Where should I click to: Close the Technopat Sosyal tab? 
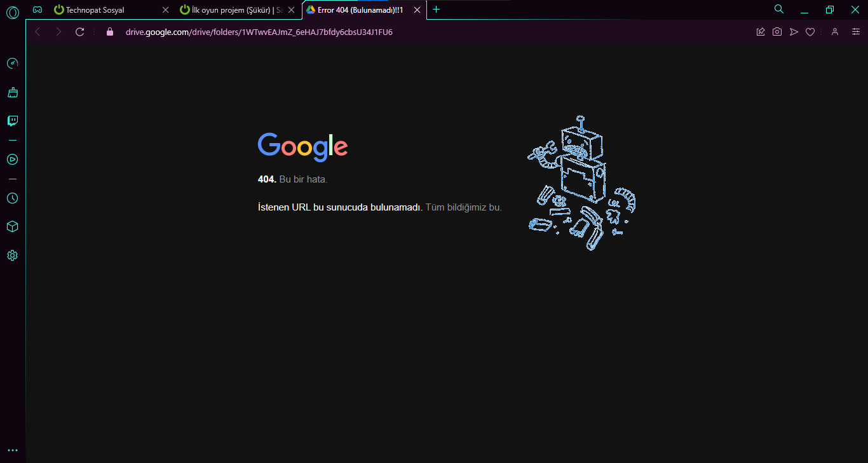(166, 10)
